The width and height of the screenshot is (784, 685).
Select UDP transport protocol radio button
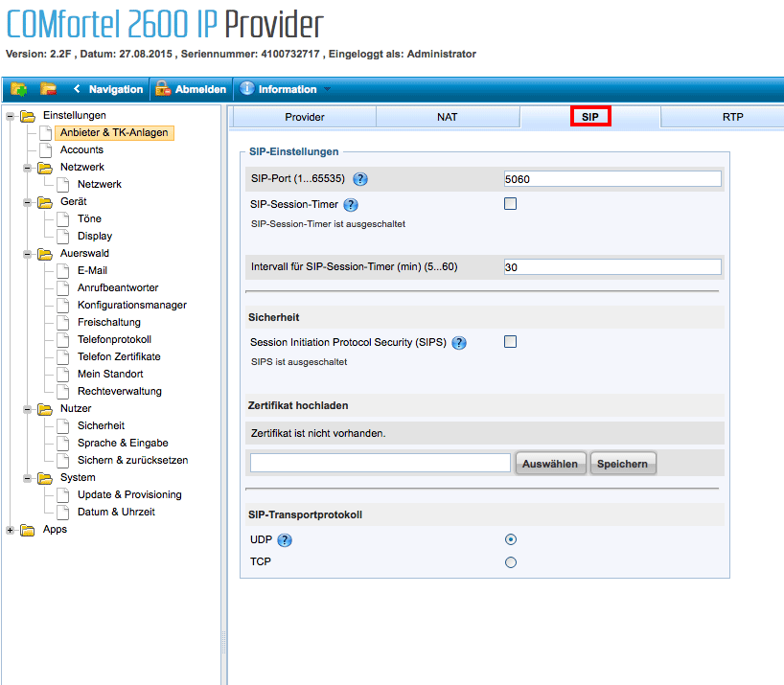pos(511,539)
